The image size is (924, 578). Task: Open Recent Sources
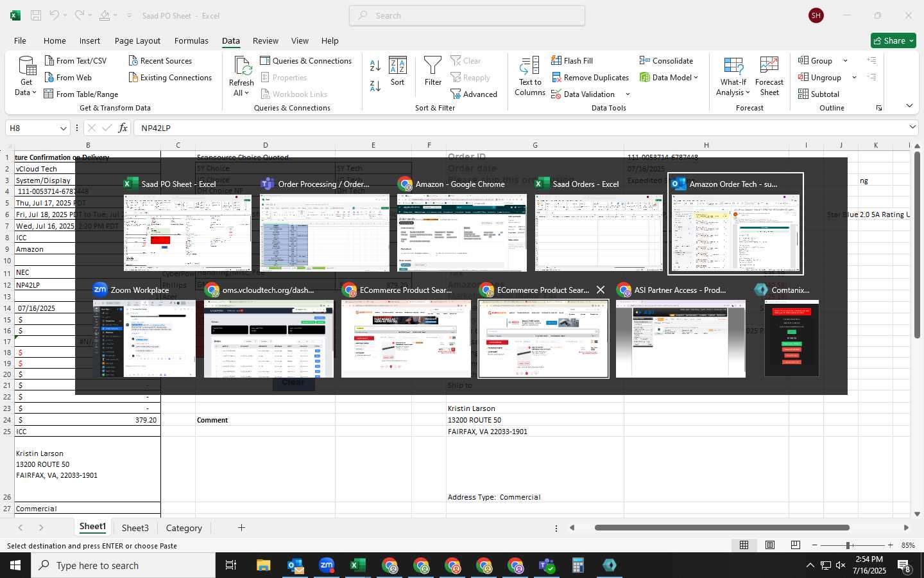coord(160,60)
